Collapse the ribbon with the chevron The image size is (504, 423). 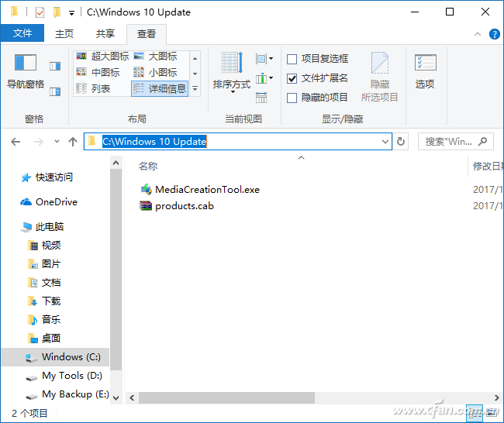click(478, 34)
